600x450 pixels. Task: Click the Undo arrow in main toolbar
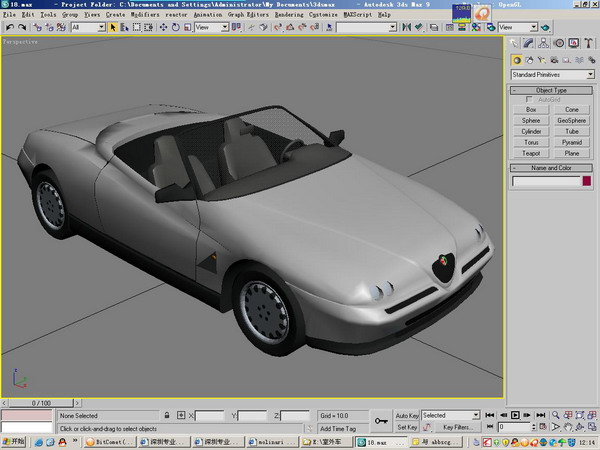click(x=9, y=28)
